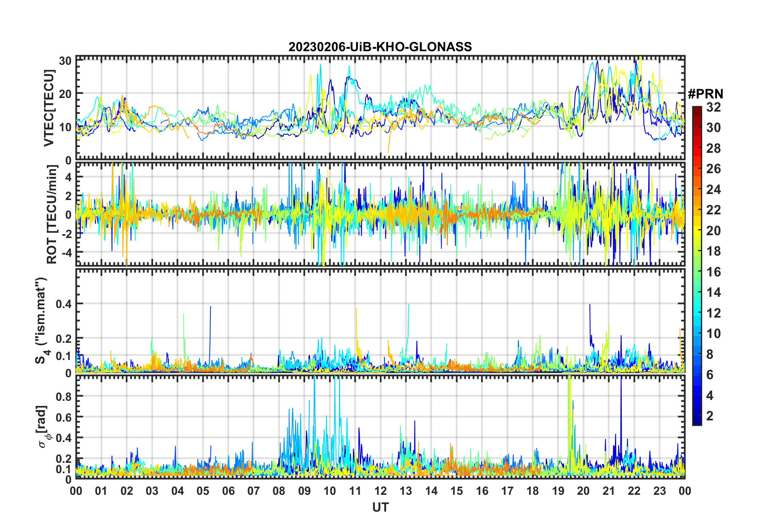Click UT axis hour label 10

coord(330,491)
